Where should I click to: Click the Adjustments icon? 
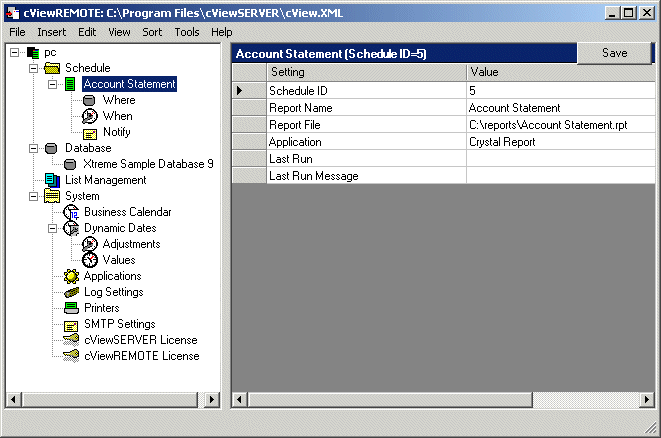(89, 244)
